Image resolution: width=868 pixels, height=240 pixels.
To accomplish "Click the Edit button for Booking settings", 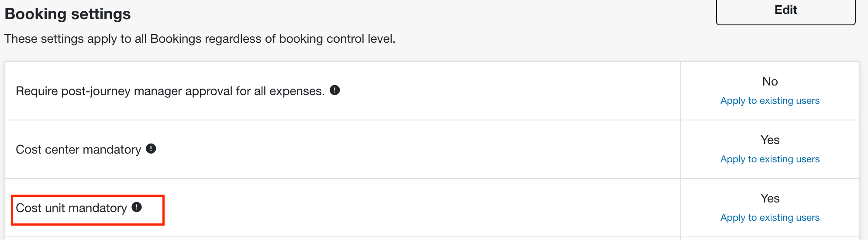I will (785, 10).
